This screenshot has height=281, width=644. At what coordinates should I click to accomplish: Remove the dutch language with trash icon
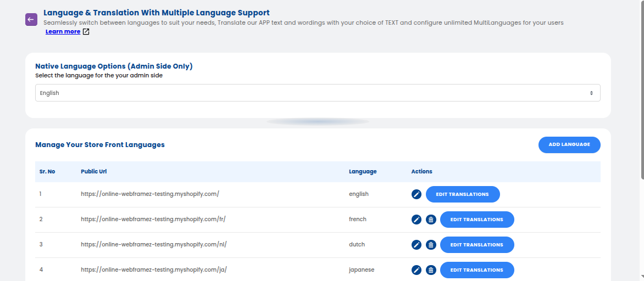(x=431, y=245)
